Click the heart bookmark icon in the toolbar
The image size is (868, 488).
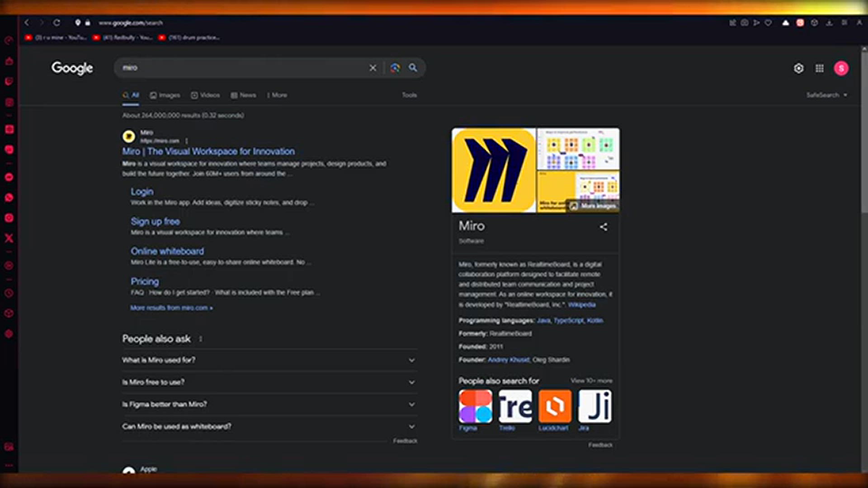click(x=768, y=23)
